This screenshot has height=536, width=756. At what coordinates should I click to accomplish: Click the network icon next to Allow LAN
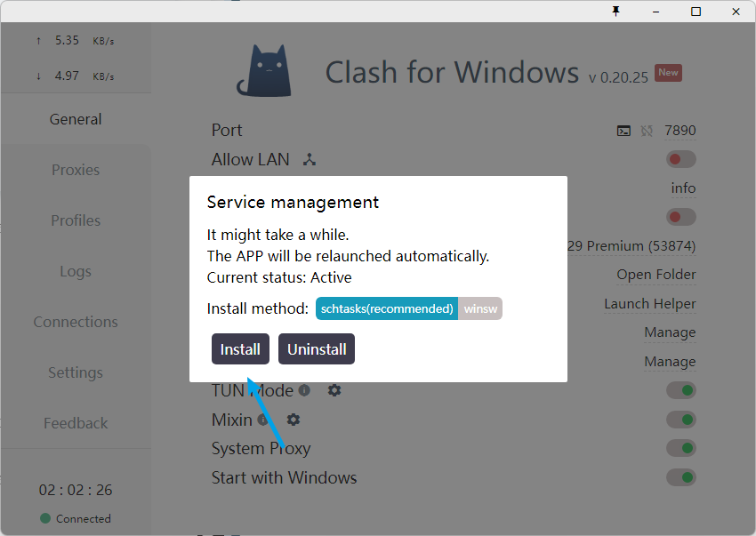(310, 160)
